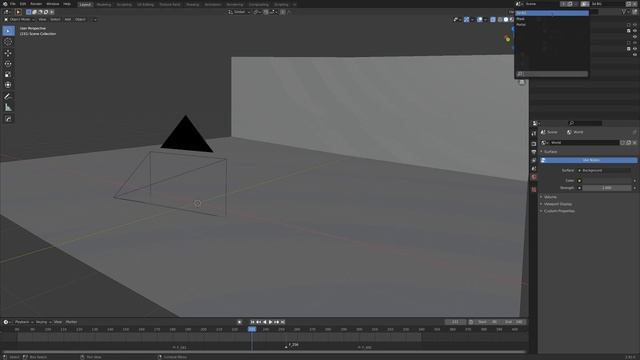The height and width of the screenshot is (360, 640).
Task: Open the Window menu
Action: point(53,4)
